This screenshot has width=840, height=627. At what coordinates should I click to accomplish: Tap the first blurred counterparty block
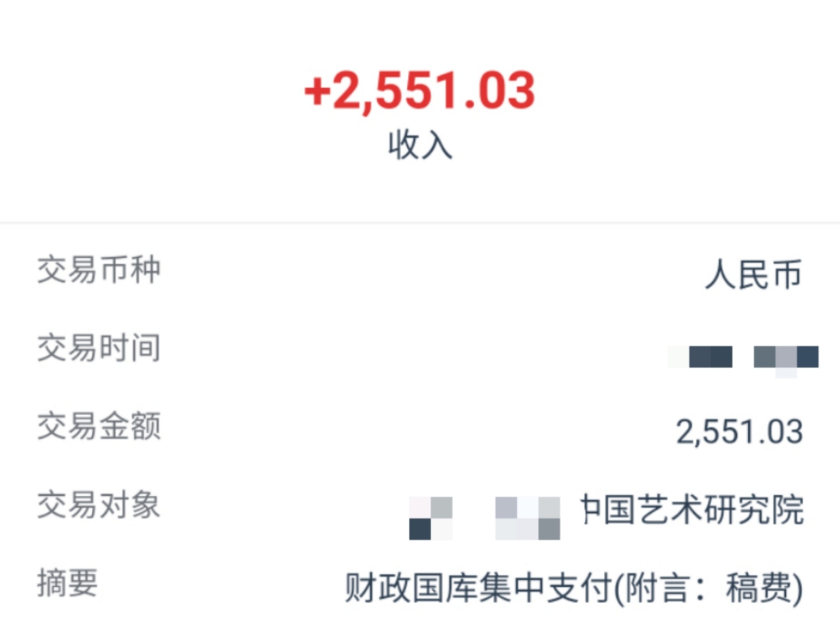(430, 518)
